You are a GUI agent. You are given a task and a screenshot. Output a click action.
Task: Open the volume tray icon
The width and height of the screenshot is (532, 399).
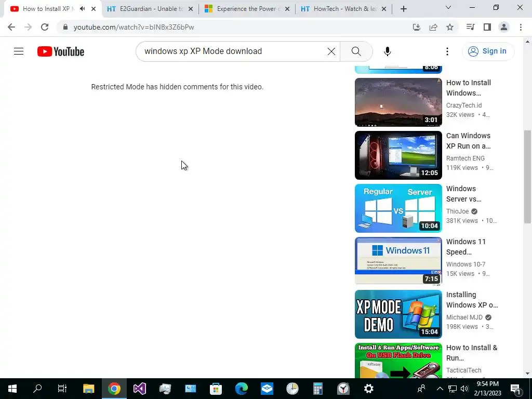click(x=465, y=389)
